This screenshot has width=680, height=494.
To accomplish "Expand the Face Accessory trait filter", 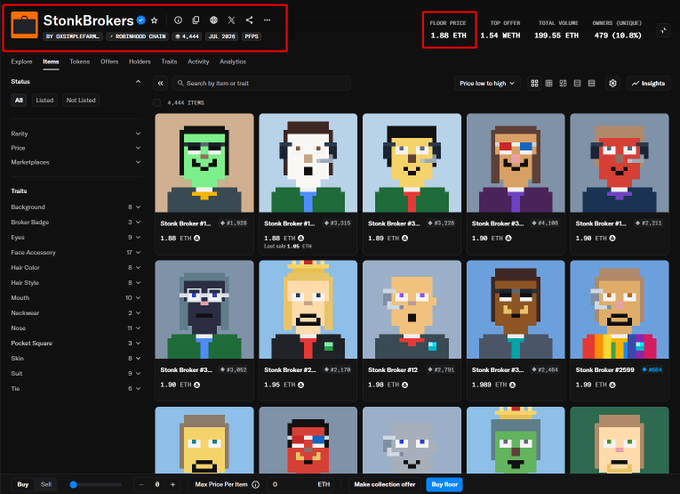I will point(76,252).
